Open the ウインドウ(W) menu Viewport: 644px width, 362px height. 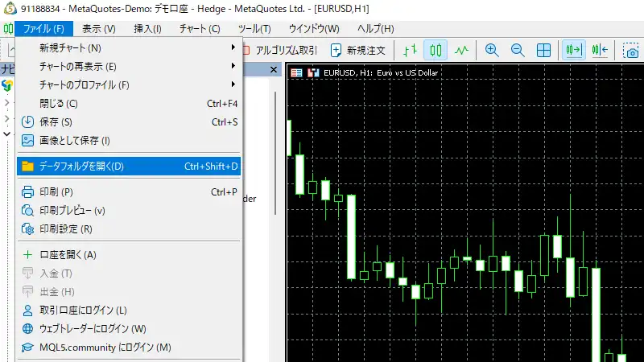coord(314,29)
